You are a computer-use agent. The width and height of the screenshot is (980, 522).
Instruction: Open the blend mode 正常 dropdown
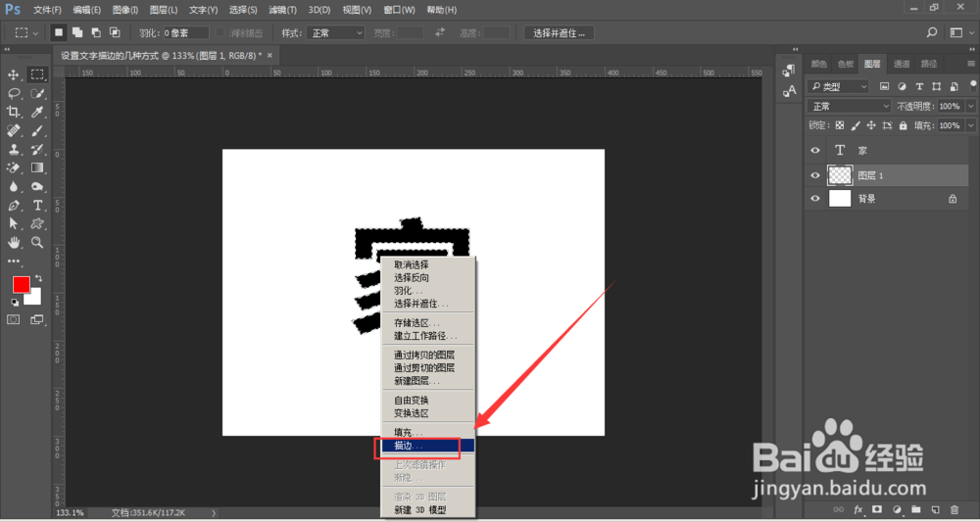[x=849, y=106]
